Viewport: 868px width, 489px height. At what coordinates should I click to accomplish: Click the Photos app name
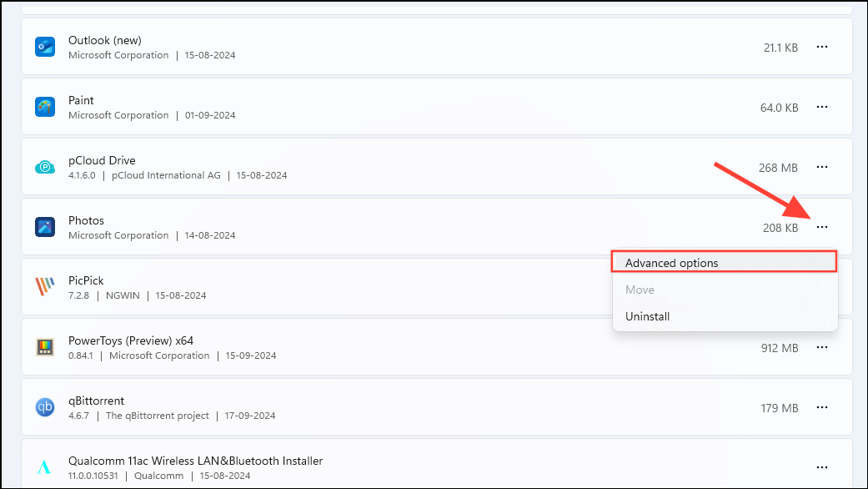pyautogui.click(x=86, y=220)
